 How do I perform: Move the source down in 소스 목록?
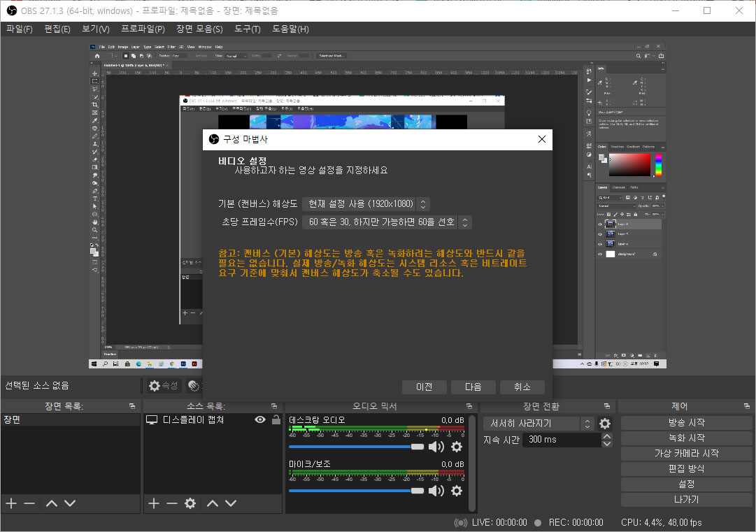(231, 503)
